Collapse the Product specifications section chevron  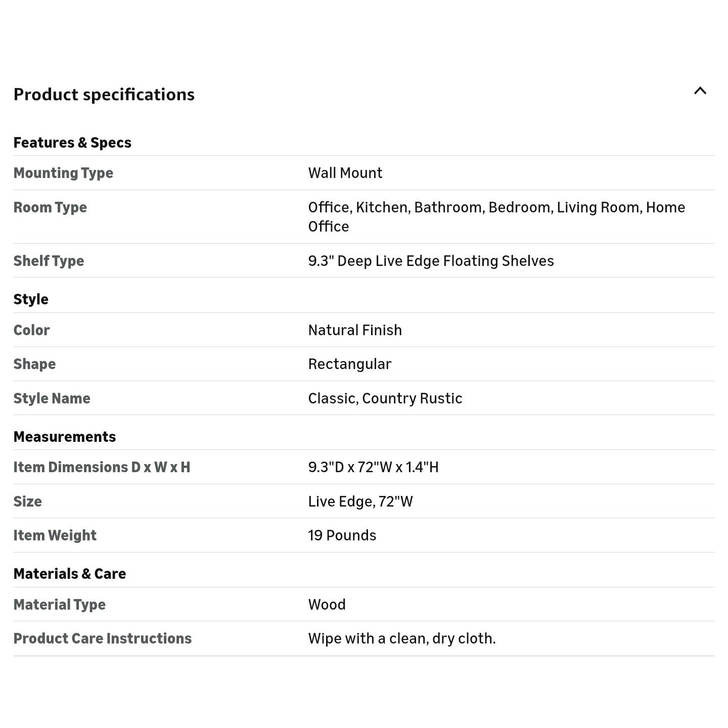[700, 91]
